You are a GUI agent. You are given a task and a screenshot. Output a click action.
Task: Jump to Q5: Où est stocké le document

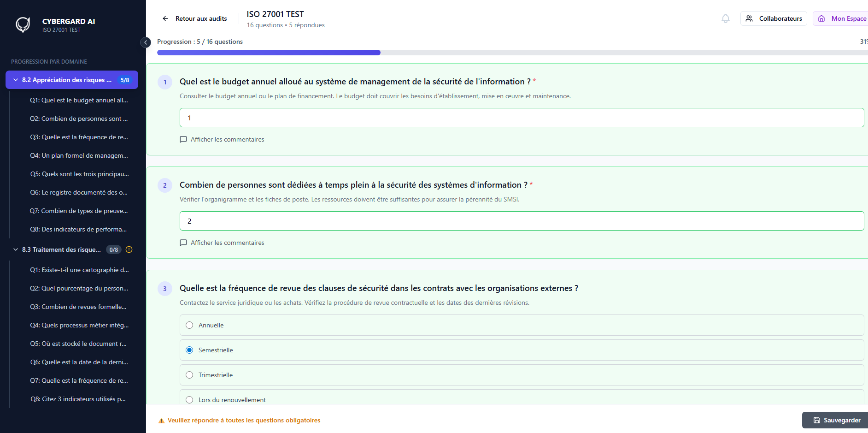(x=79, y=344)
